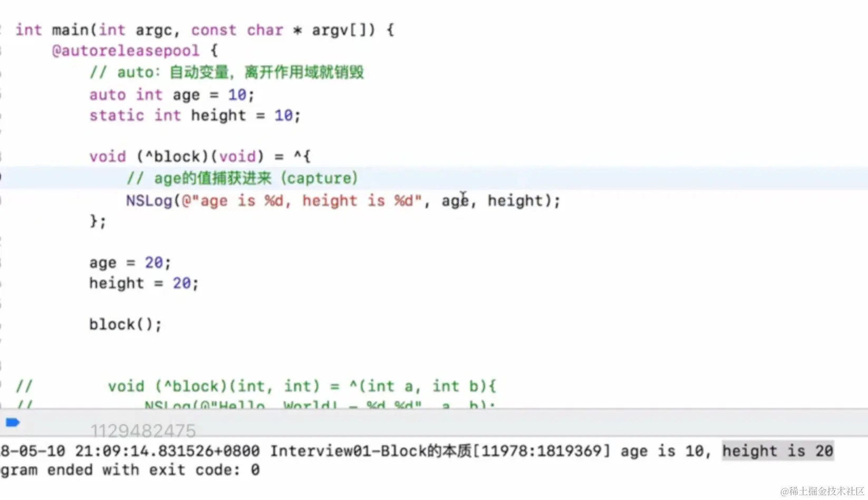Place the cursor on the "@autoreleasepool {" line
Image resolution: width=868 pixels, height=500 pixels.
pos(135,51)
